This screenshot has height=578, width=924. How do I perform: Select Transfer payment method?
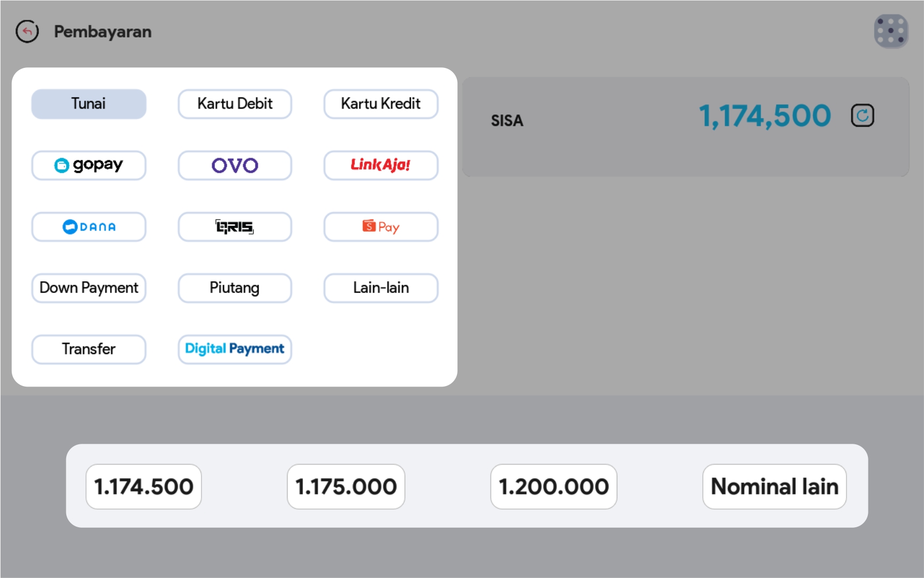pyautogui.click(x=89, y=349)
